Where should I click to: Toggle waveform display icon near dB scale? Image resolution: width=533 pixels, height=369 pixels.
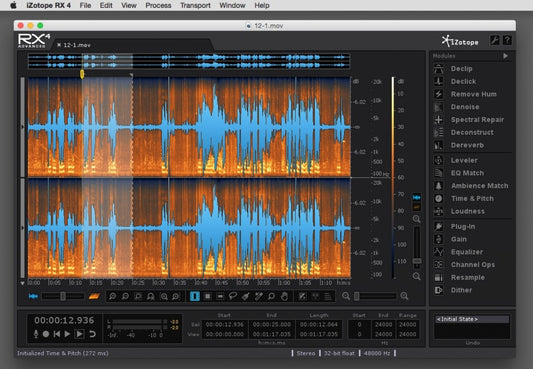tap(416, 197)
